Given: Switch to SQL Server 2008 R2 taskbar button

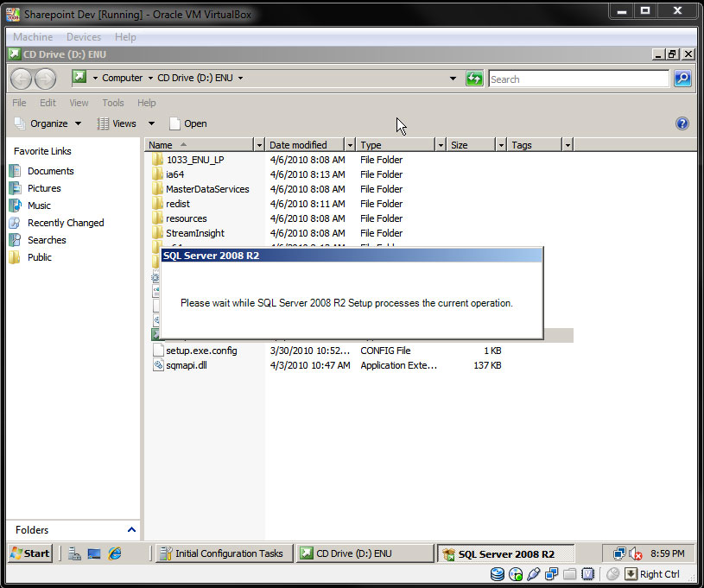Looking at the screenshot, I should 505,553.
